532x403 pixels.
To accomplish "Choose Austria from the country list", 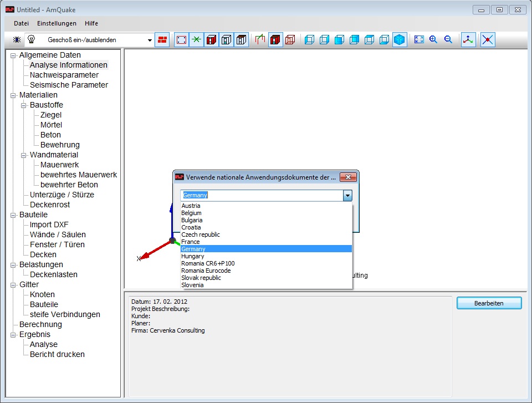I will coord(267,206).
